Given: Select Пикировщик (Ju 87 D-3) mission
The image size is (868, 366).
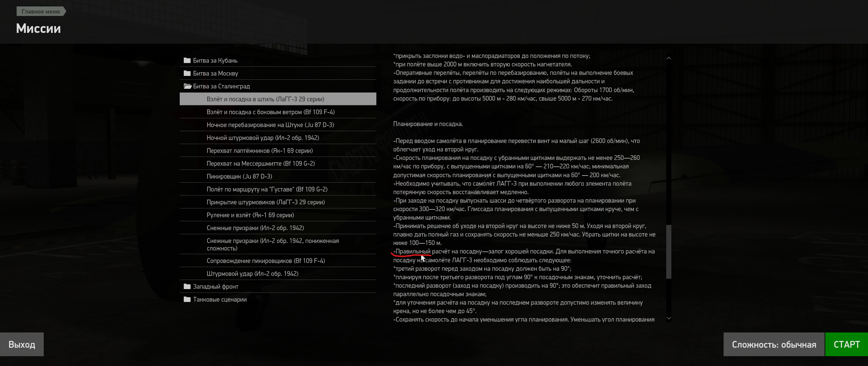Looking at the screenshot, I should (x=278, y=176).
